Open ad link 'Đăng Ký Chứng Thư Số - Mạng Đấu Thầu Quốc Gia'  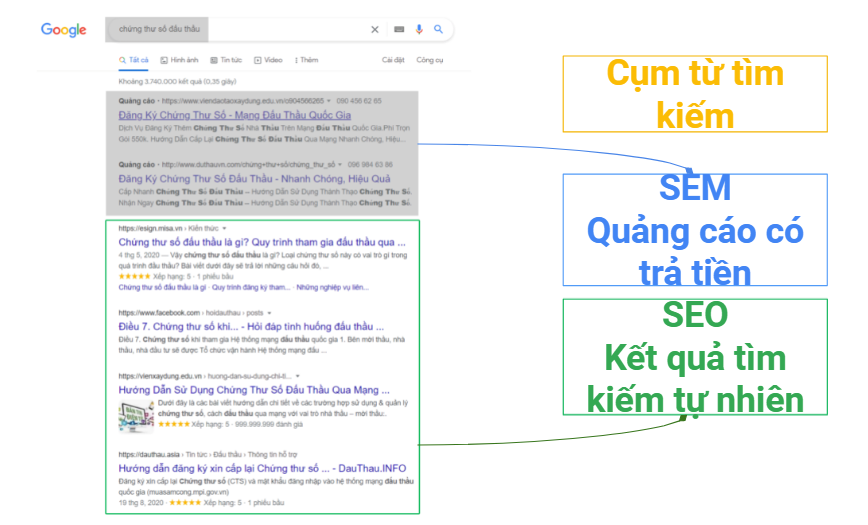point(235,115)
